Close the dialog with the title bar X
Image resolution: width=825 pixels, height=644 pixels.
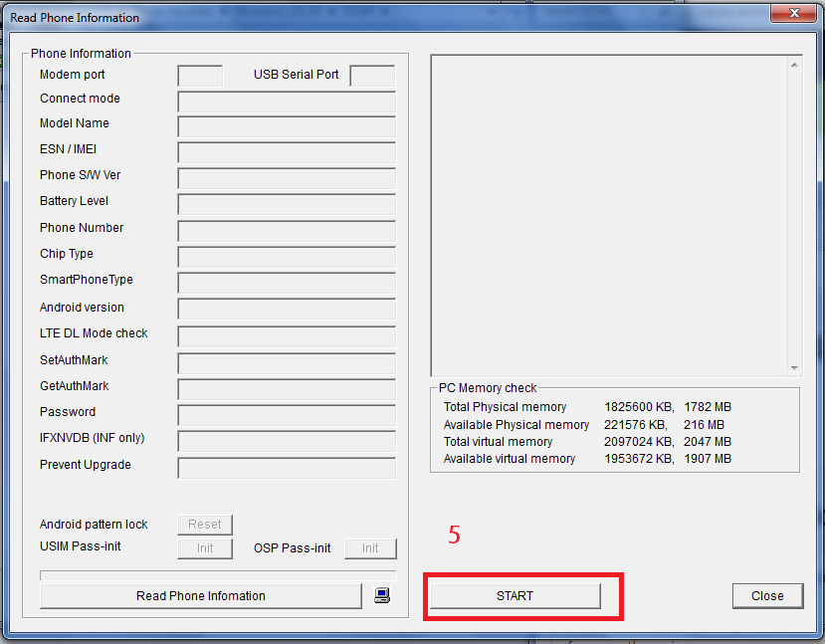[x=794, y=15]
